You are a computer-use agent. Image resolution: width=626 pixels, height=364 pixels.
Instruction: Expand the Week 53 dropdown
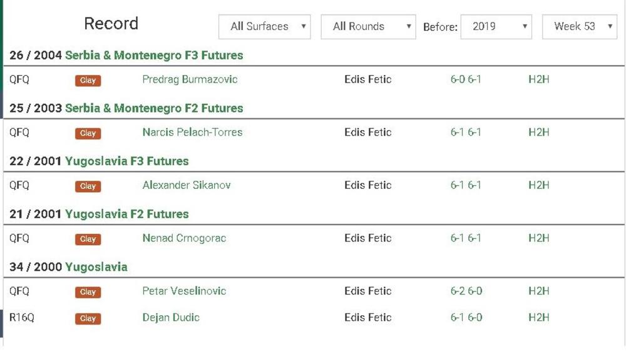pos(579,27)
